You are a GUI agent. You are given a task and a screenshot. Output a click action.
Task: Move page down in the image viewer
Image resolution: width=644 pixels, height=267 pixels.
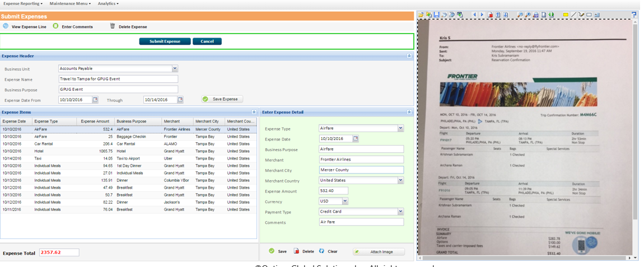506,15
